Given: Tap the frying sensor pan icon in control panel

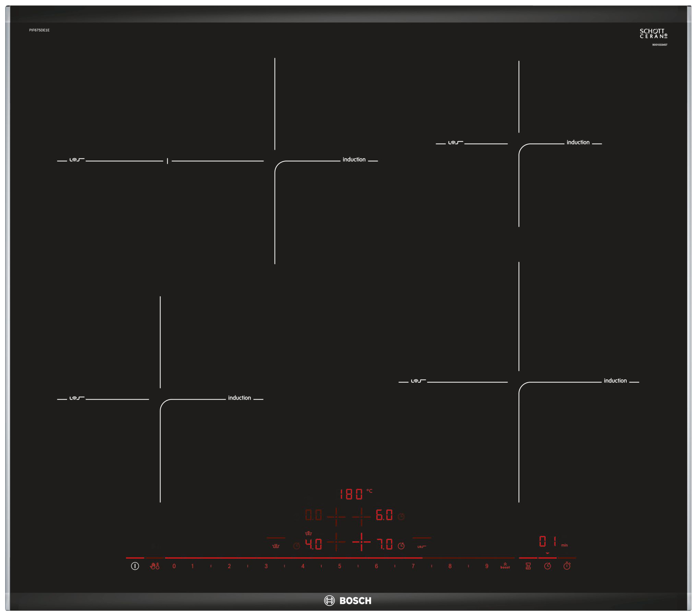Looking at the screenshot, I should 422,547.
